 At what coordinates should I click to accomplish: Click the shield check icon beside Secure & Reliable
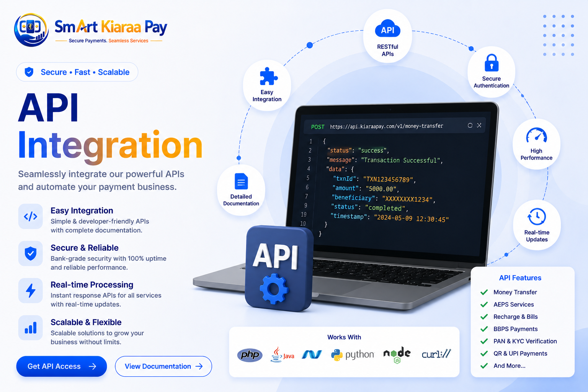(x=31, y=253)
